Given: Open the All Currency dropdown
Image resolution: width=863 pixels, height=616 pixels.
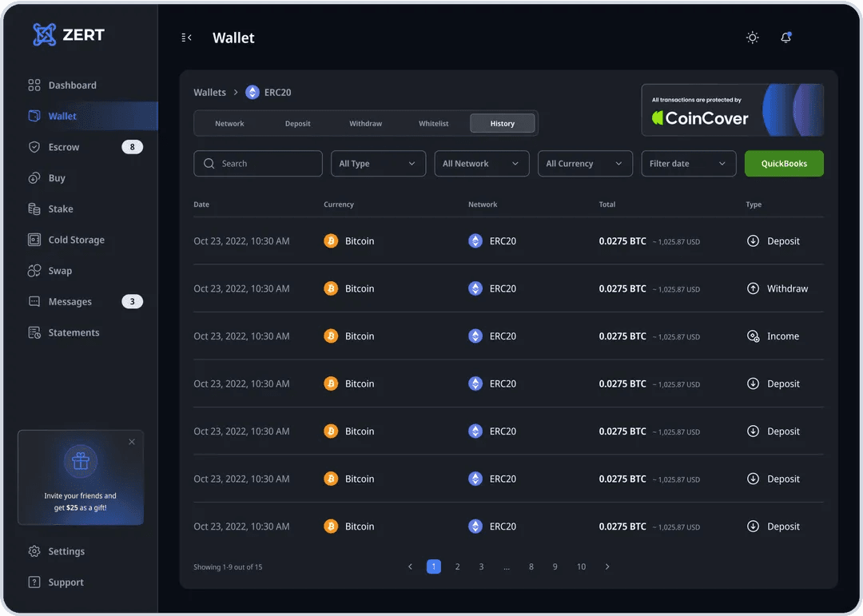Looking at the screenshot, I should [585, 164].
